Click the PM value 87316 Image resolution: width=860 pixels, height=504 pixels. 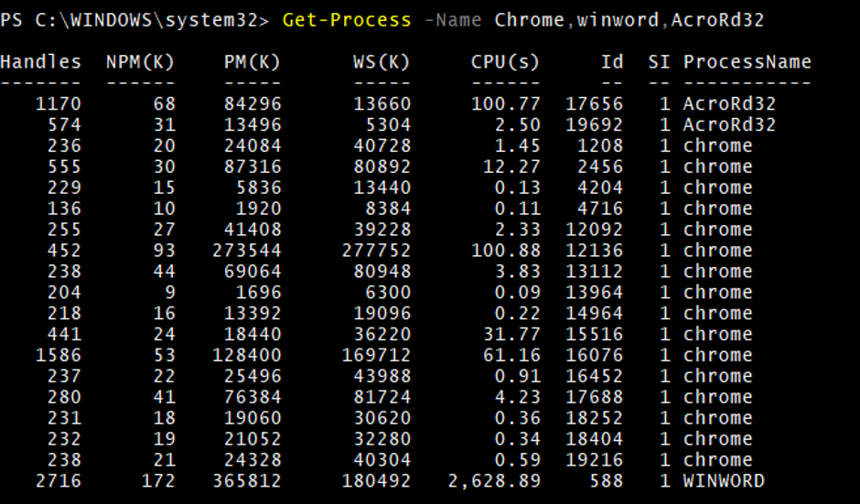[x=253, y=166]
